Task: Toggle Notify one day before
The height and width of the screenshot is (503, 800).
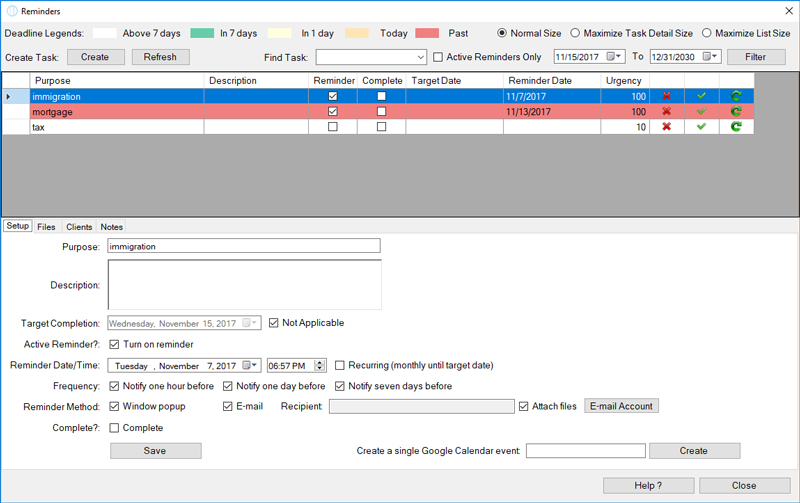Action: coord(228,386)
